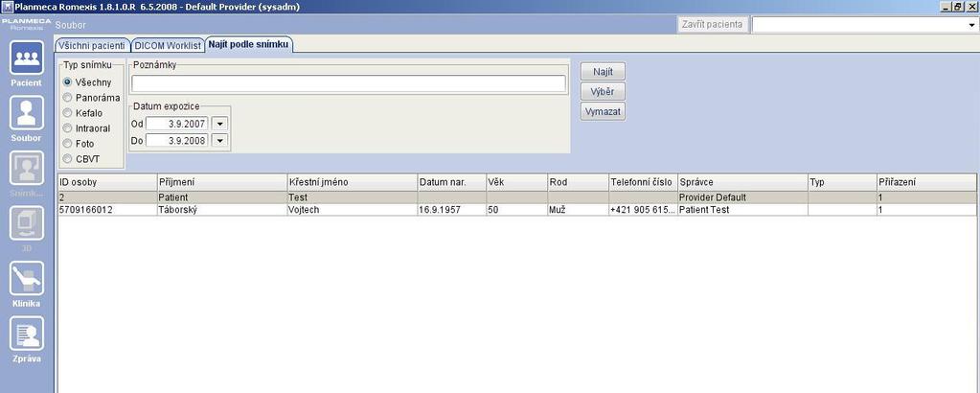Click the Patient Test provider cell
Screen dimensions: 980x393
[742, 210]
